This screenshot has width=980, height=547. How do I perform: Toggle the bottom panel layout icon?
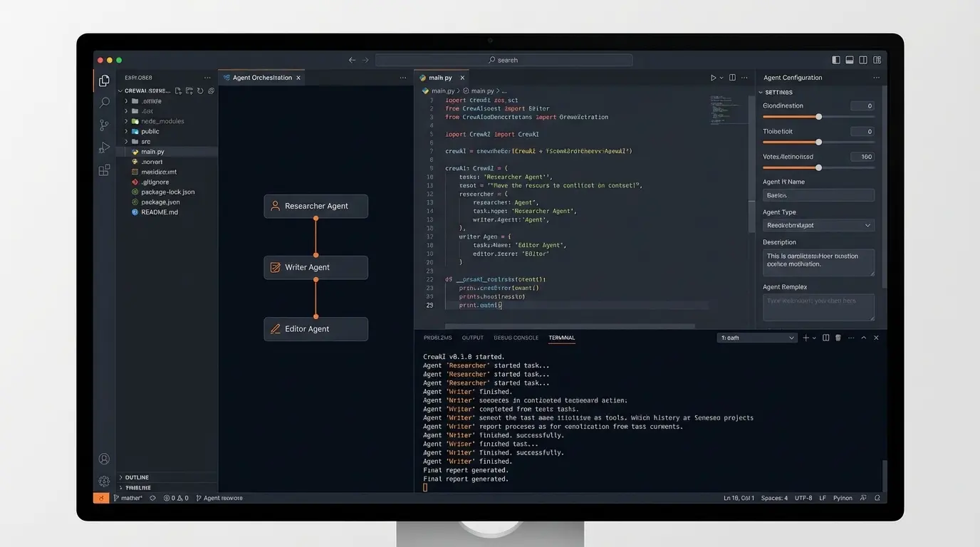pos(850,61)
